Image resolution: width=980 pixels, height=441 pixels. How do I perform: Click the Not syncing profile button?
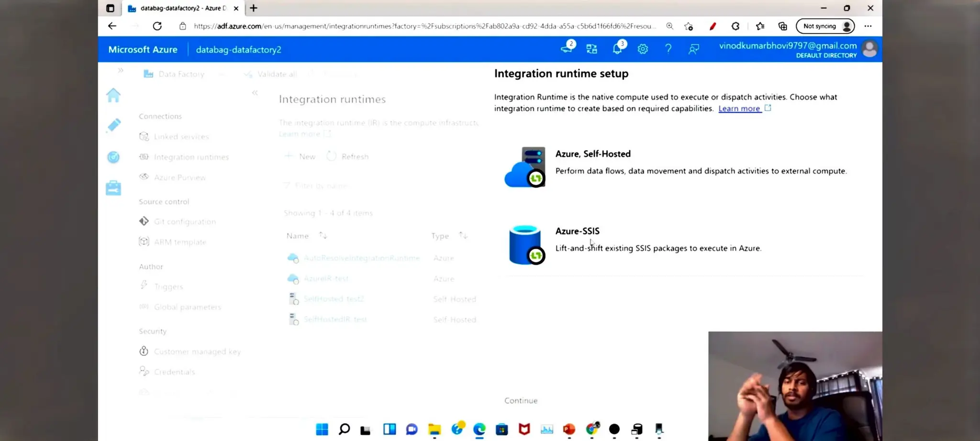pos(825,26)
